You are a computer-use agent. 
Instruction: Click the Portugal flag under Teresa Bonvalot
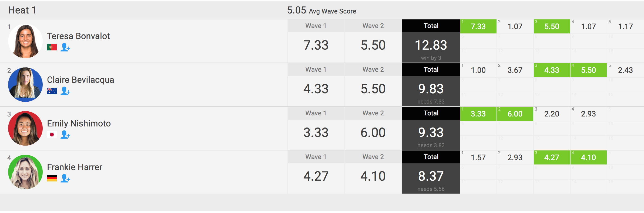[52, 47]
